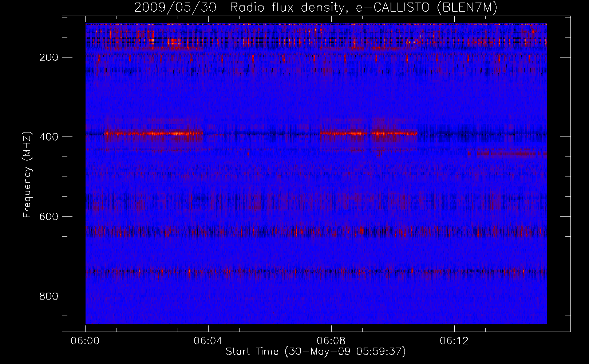Select the 200 frequency tick label

49,58
